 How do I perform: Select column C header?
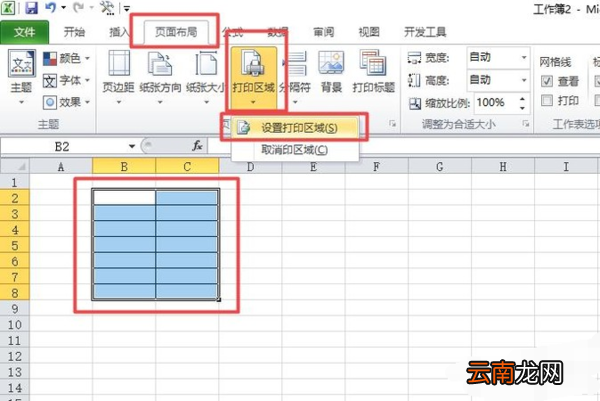coord(187,167)
